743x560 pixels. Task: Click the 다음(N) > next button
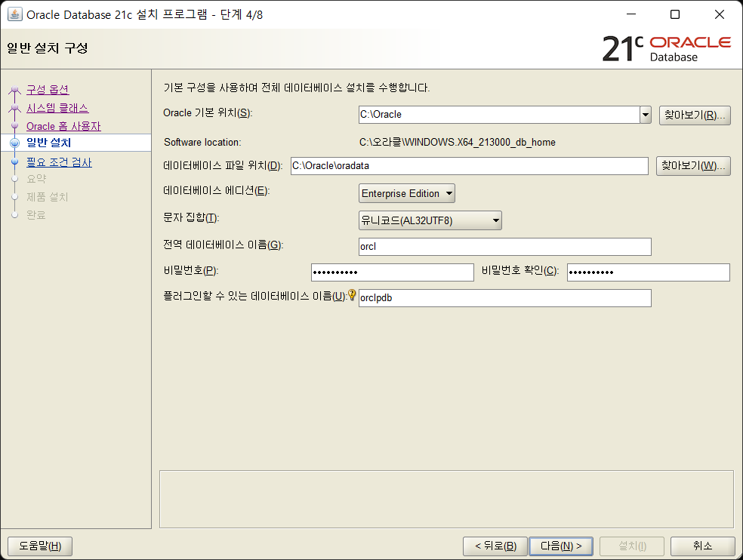point(560,546)
